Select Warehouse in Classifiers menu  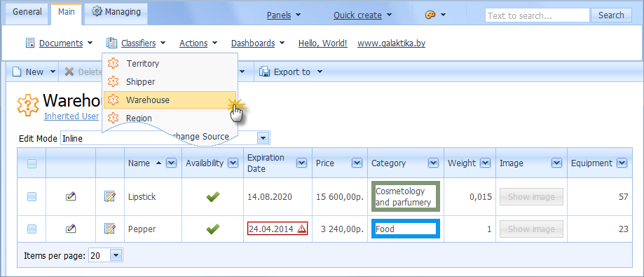click(170, 100)
